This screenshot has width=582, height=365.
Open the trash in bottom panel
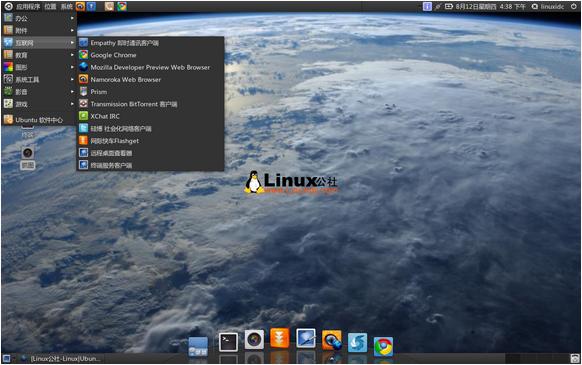(x=575, y=358)
